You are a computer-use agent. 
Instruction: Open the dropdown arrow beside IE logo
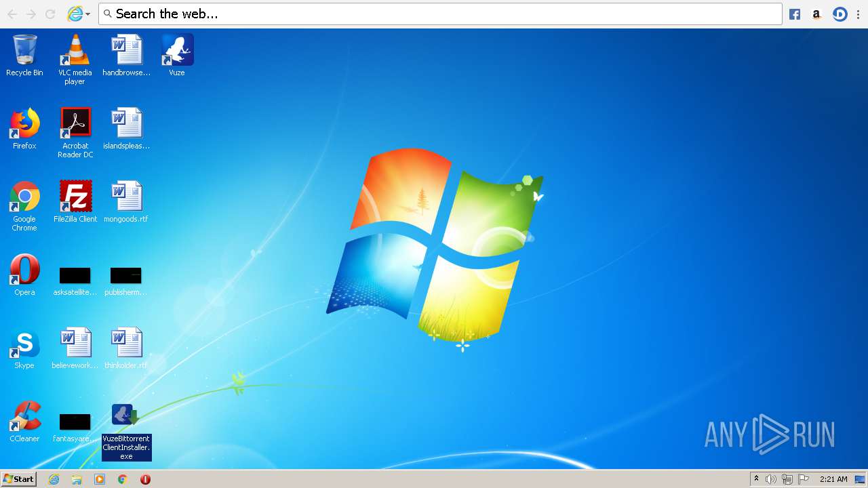(x=88, y=14)
